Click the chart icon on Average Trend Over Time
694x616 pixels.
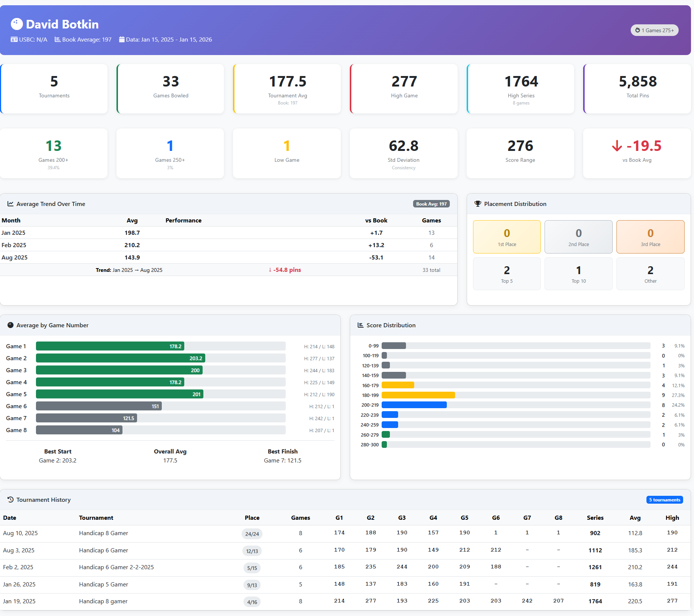(x=10, y=204)
